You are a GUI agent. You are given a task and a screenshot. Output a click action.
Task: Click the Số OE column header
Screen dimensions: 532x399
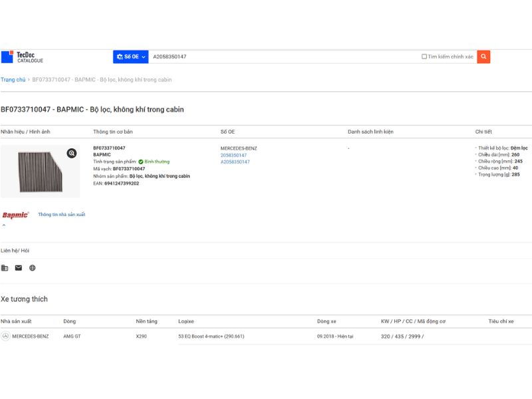[x=227, y=132]
